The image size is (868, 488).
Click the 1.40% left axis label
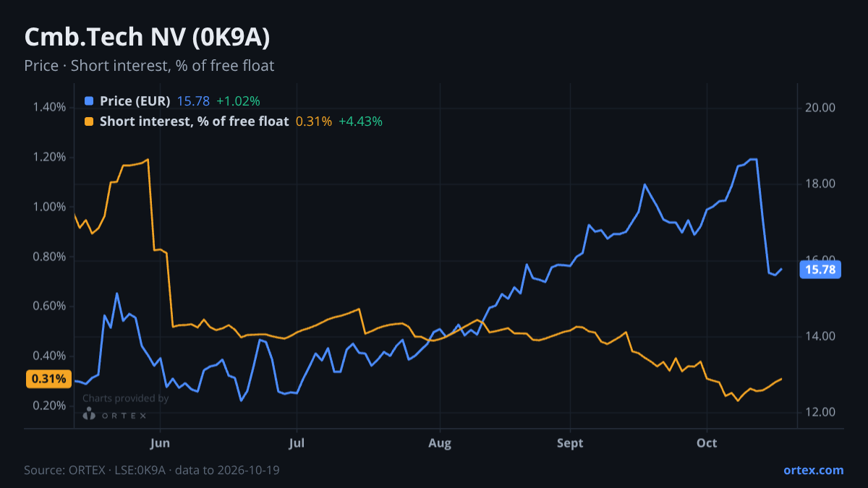click(49, 108)
